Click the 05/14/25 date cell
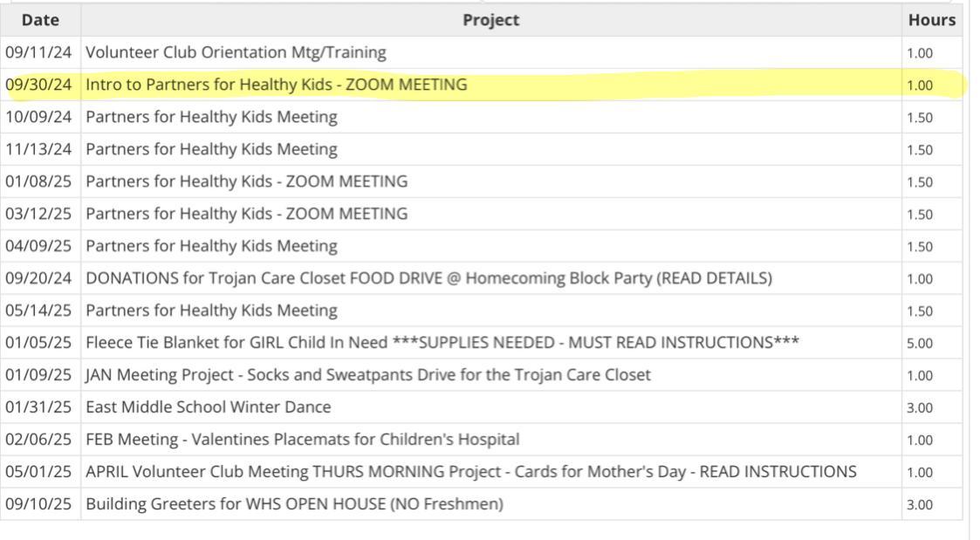Image resolution: width=980 pixels, height=540 pixels. click(39, 311)
